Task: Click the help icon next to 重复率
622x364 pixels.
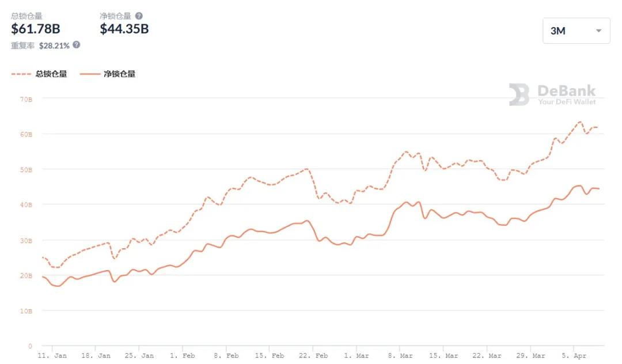Action: pyautogui.click(x=76, y=45)
